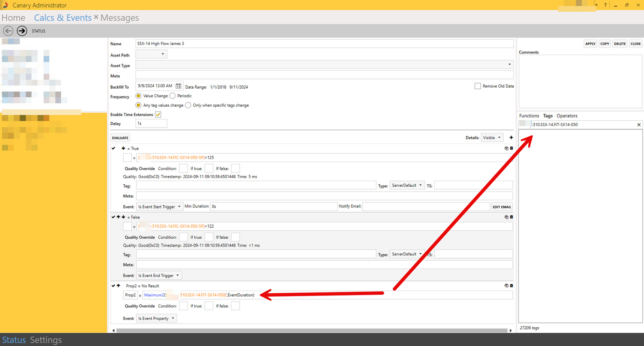Screen dimensions: 644x346
Task: Duplicate the False calculation with copy icon
Action: (506, 217)
